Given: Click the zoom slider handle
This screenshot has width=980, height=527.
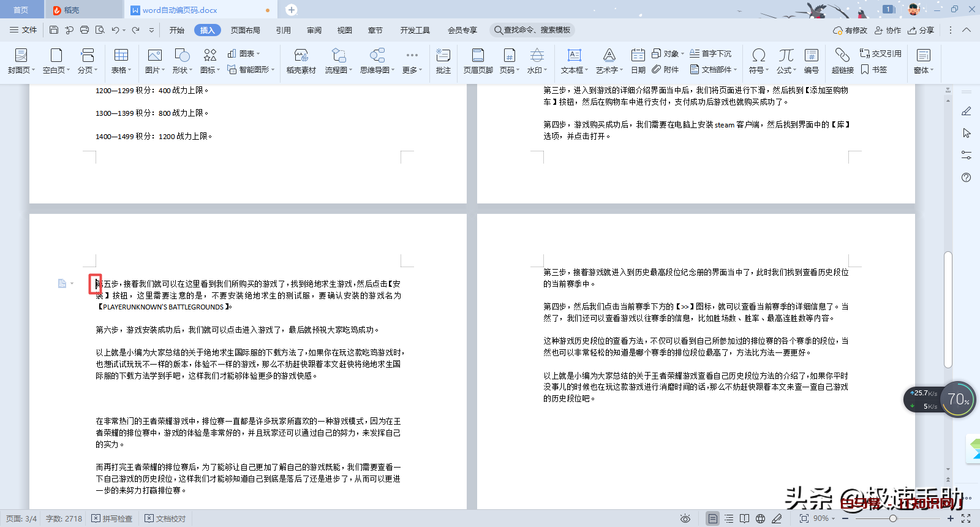Looking at the screenshot, I should [x=893, y=518].
